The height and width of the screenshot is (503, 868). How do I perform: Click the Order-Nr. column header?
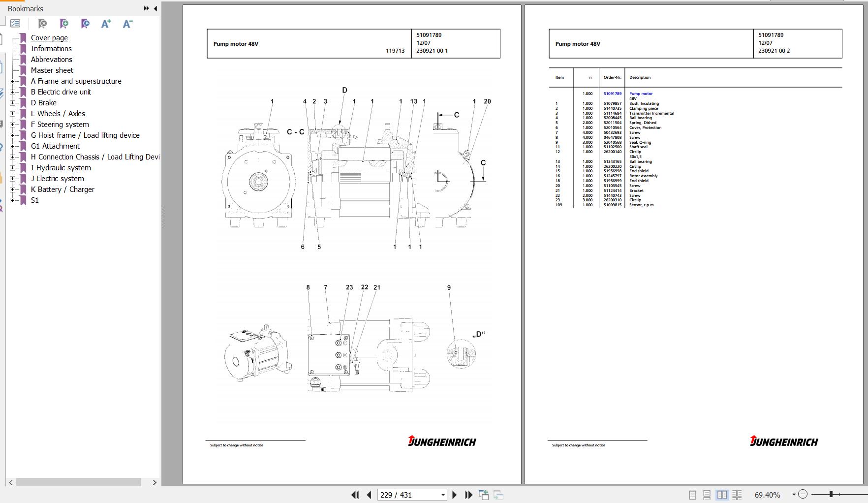[x=613, y=77]
